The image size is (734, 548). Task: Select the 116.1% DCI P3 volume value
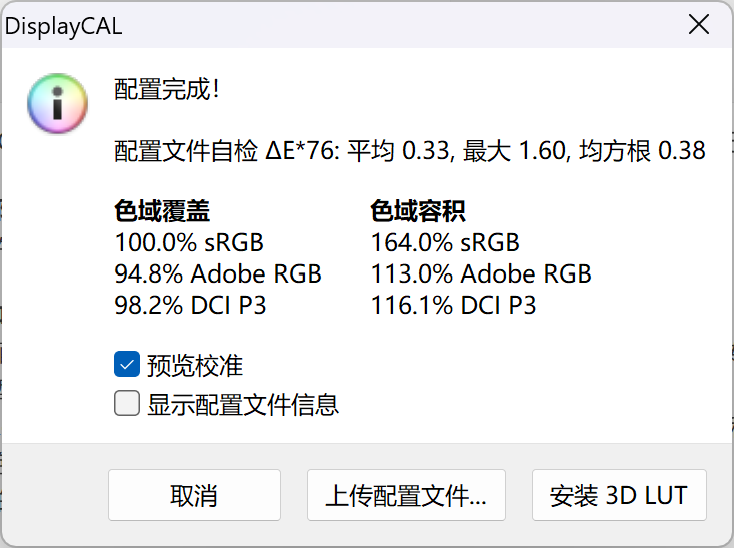click(453, 305)
